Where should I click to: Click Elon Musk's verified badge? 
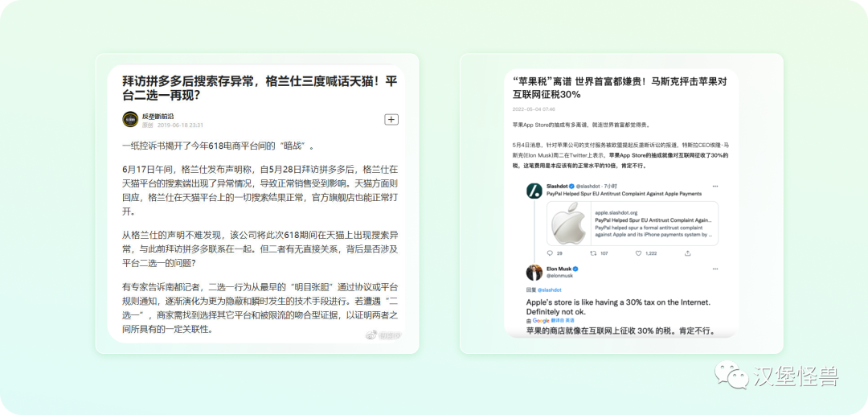coord(575,269)
